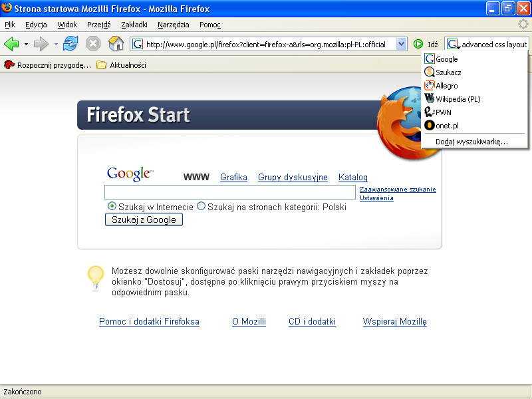Open Pomoc i dodatki Firefoksa link

point(149,321)
